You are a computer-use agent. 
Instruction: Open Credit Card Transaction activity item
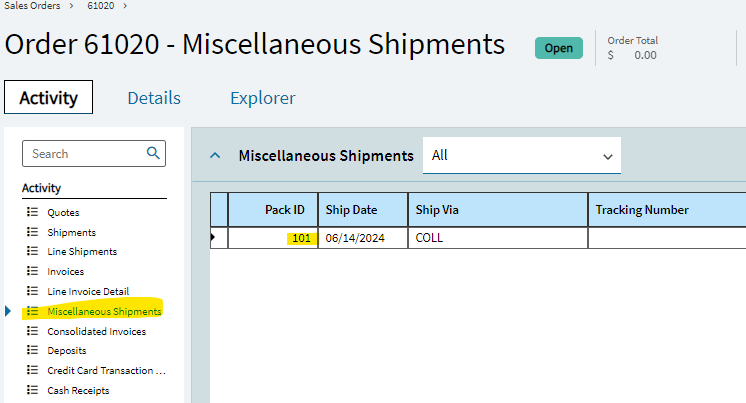(x=106, y=370)
